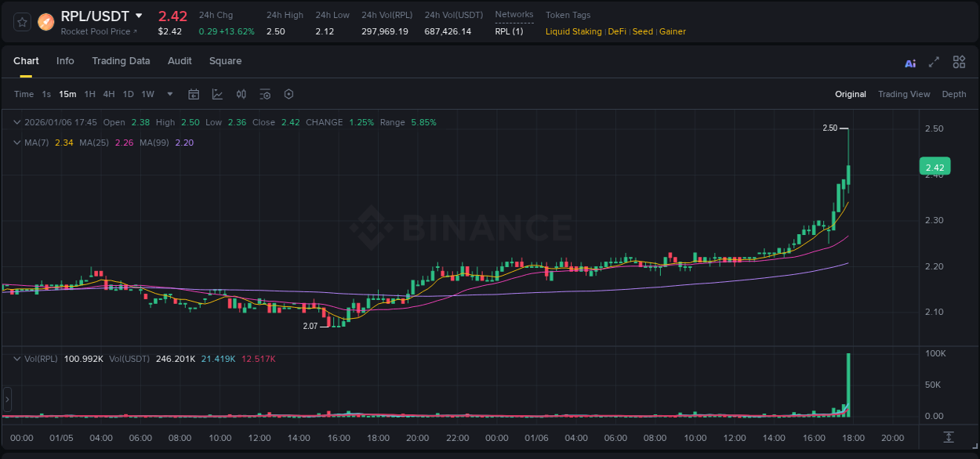The height and width of the screenshot is (459, 980).
Task: Open the widgets layout grid icon
Action: [x=959, y=62]
